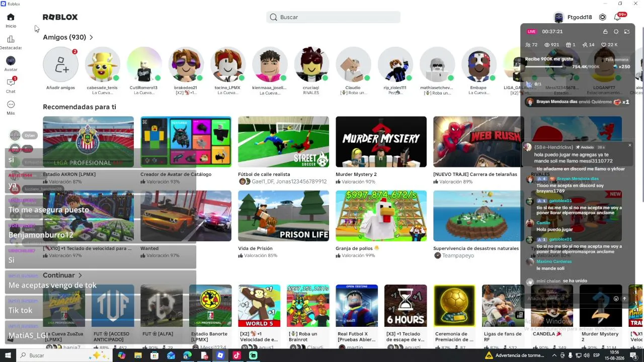The width and height of the screenshot is (644, 362).
Task: Click the lock icon in live overlay
Action: (x=605, y=32)
